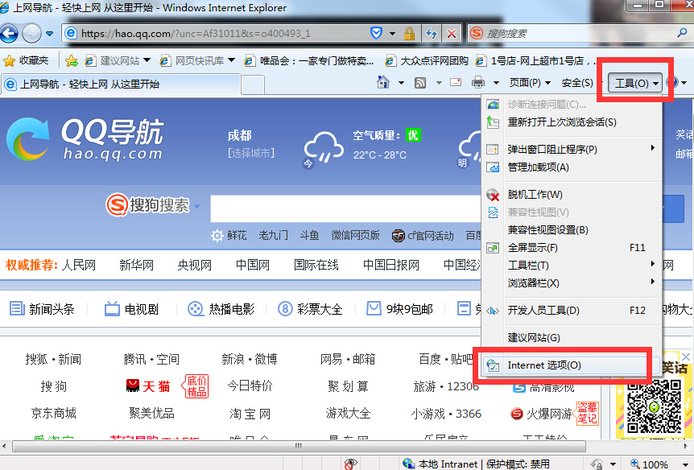This screenshot has width=694, height=470.
Task: Click the read mail icon
Action: click(x=456, y=82)
